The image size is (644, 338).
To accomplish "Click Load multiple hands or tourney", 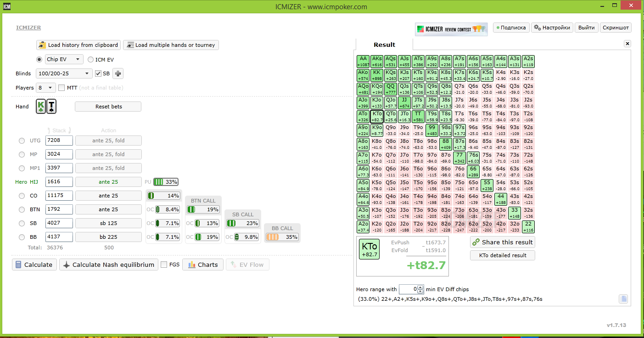I will 171,45.
